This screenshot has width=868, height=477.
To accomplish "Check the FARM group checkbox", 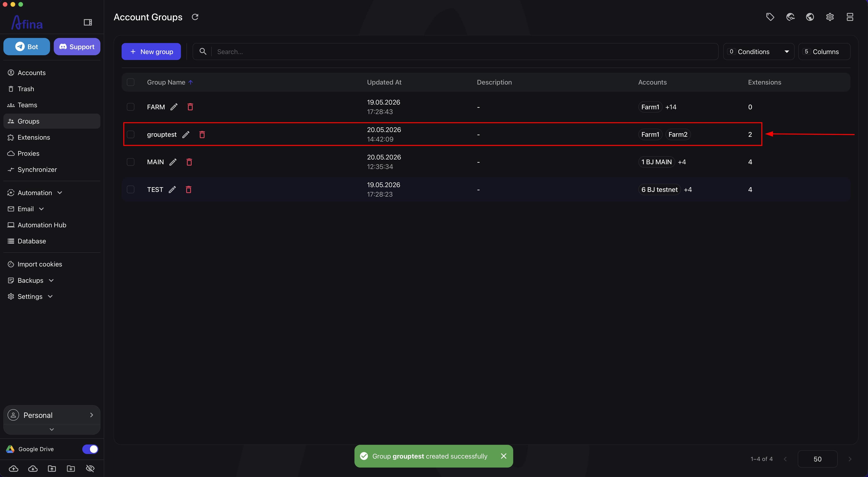I will pyautogui.click(x=130, y=107).
